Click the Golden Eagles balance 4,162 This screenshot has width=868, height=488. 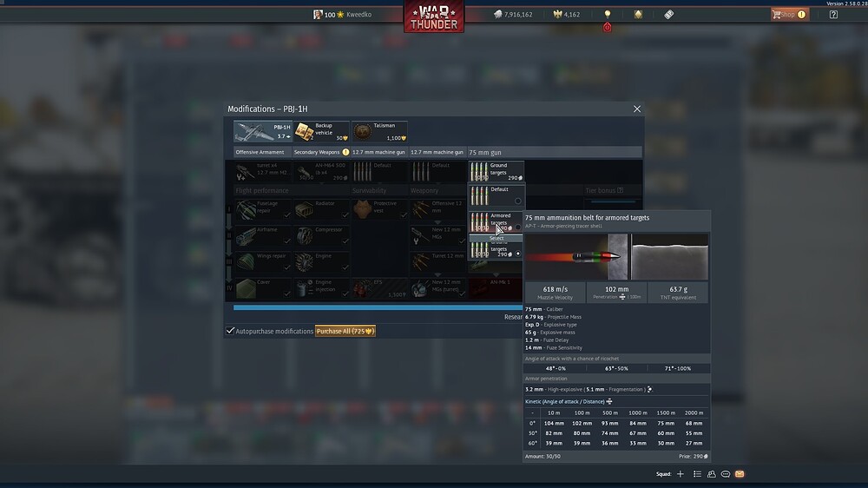(x=567, y=15)
